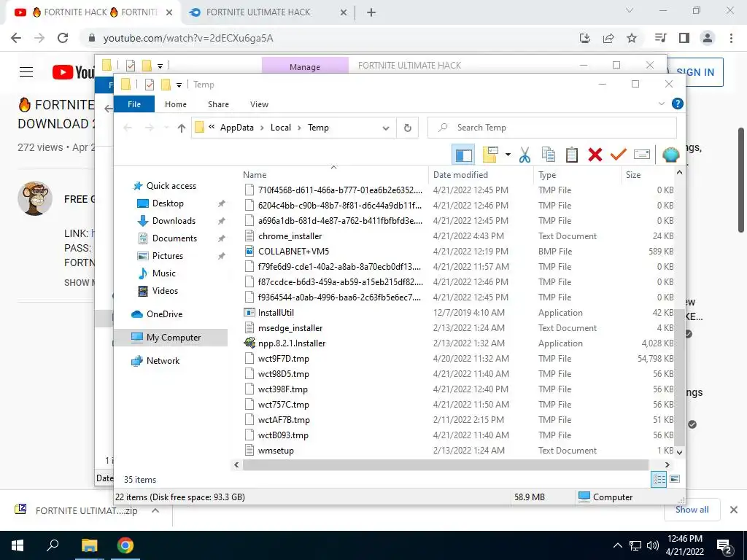Viewport: 747px width, 560px height.
Task: Click the Cut scissors icon in Temp toolbar
Action: pos(525,155)
